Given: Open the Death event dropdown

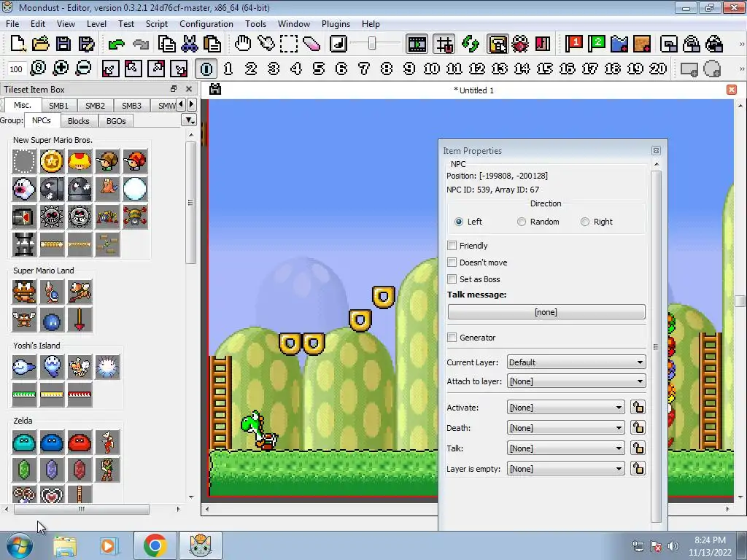Looking at the screenshot, I should click(x=566, y=428).
